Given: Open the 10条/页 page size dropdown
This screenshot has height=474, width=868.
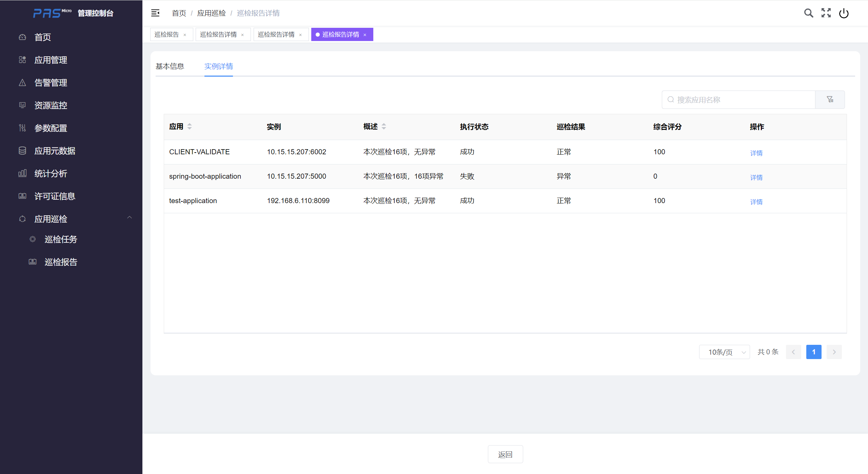Looking at the screenshot, I should coord(724,352).
